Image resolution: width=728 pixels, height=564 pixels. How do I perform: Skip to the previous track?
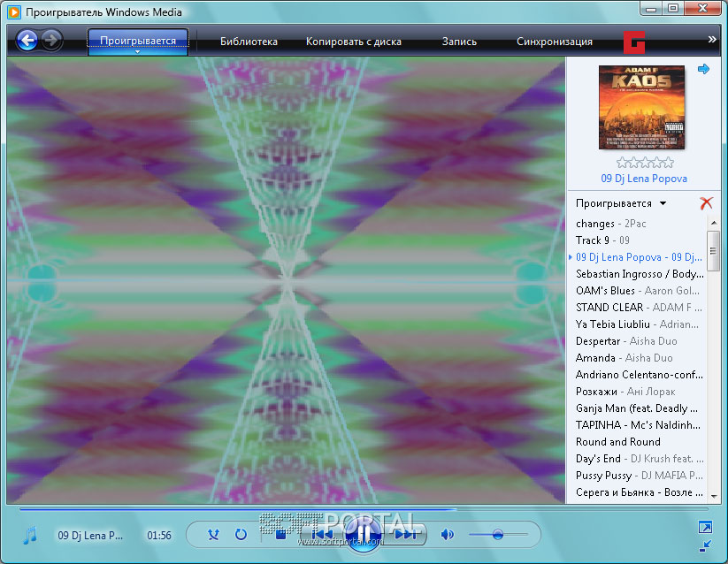click(323, 535)
